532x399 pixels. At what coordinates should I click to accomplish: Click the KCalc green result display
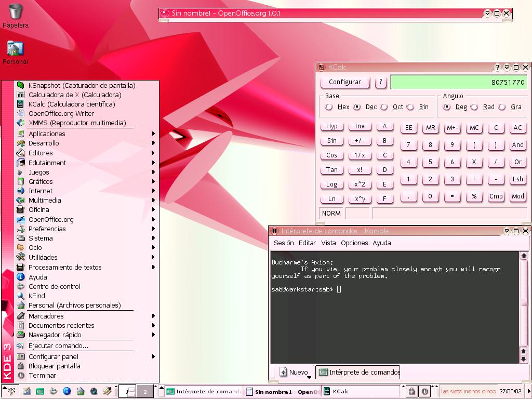(459, 82)
